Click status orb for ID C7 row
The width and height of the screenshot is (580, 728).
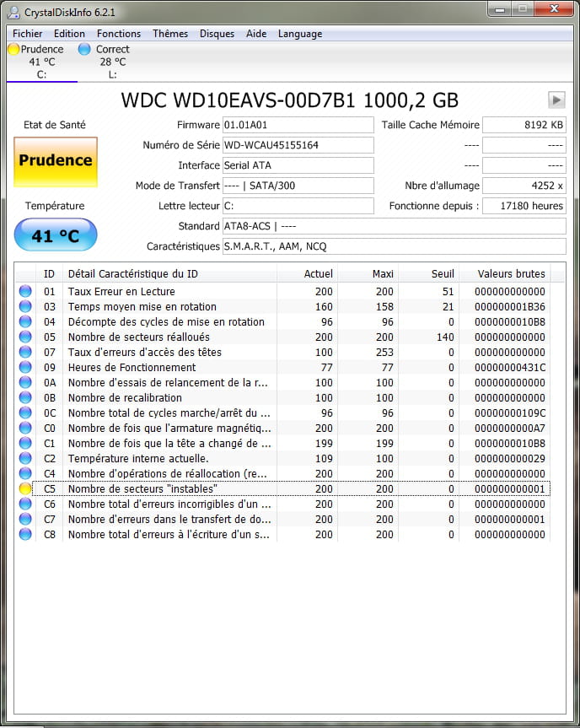pos(25,519)
